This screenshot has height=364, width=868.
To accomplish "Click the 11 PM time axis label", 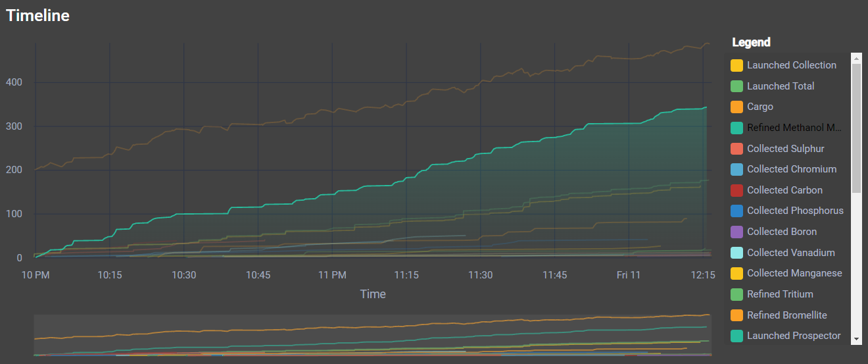I will pyautogui.click(x=332, y=275).
